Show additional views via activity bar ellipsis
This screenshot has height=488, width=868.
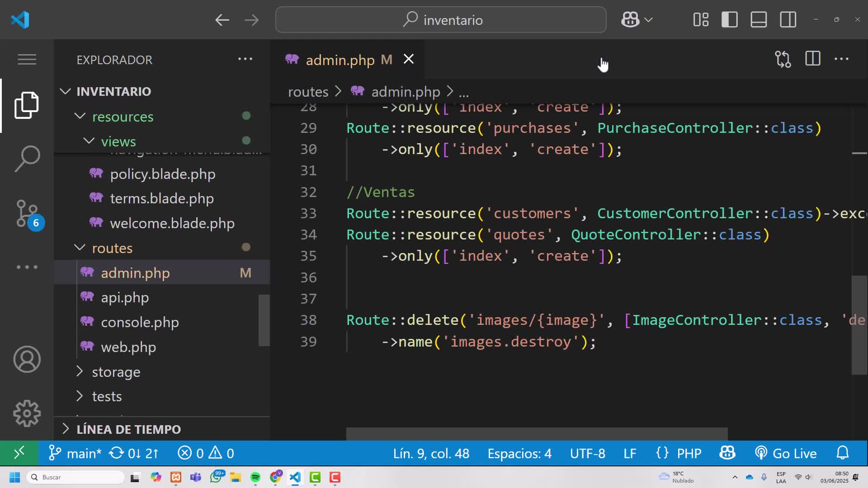click(27, 267)
